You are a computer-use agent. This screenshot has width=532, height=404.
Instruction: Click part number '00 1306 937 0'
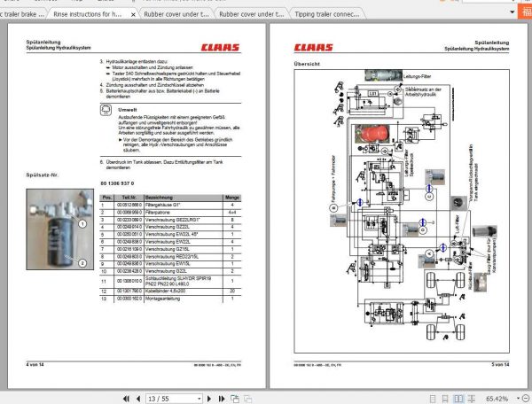coord(117,183)
